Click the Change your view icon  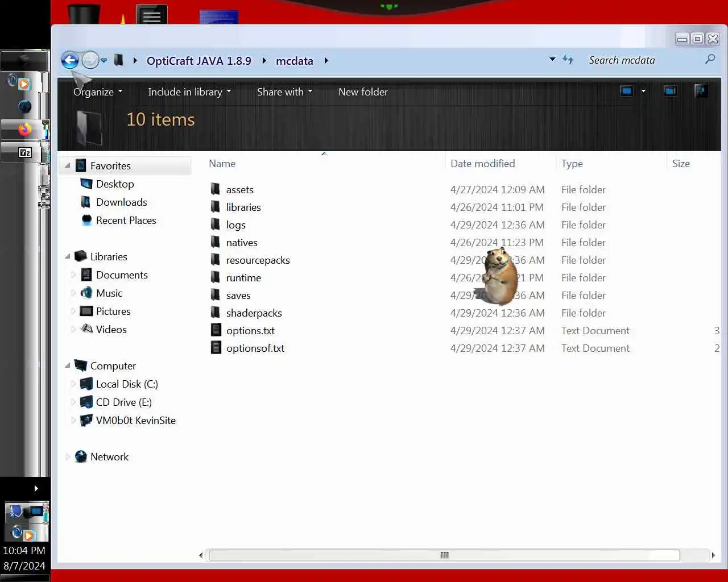[x=626, y=91]
